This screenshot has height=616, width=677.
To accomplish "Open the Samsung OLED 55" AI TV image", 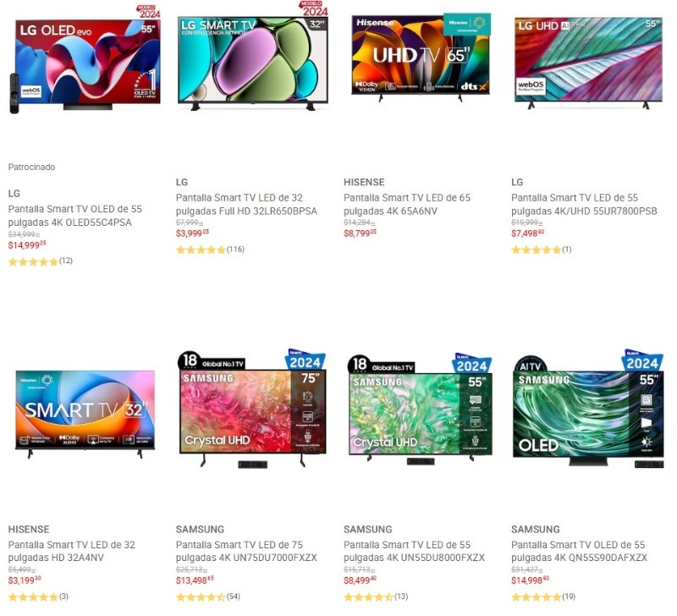I will click(588, 410).
